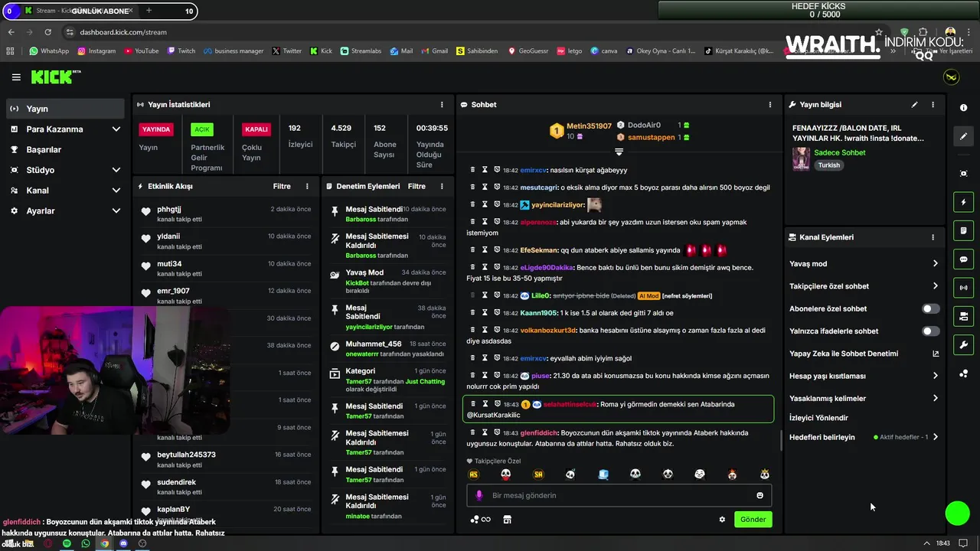
Task: Open Windows notification center icon
Action: (x=964, y=543)
